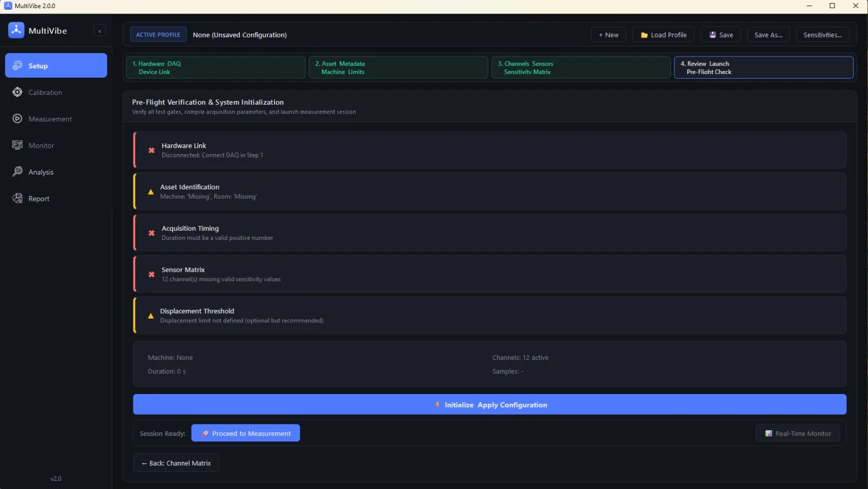
Task: Click the 'Channels: 12 active' summary text
Action: point(520,358)
